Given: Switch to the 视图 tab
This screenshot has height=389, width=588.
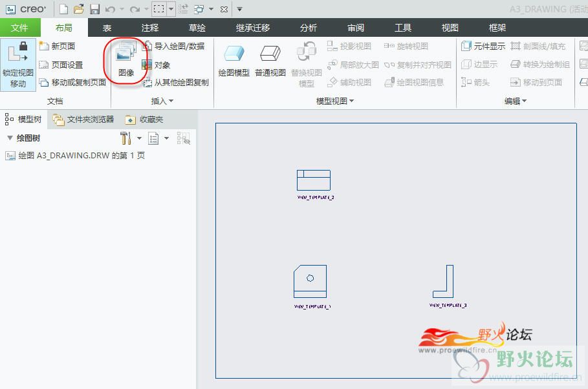Looking at the screenshot, I should tap(450, 28).
